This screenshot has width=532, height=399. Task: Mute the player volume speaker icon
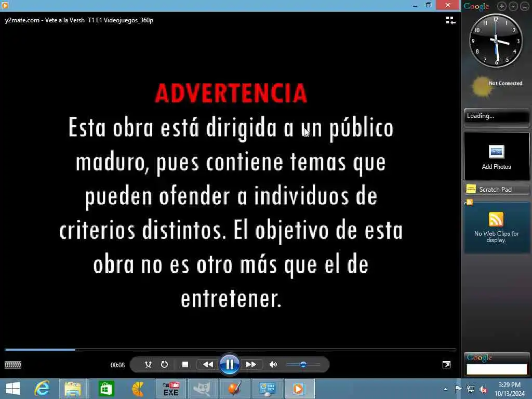click(273, 365)
